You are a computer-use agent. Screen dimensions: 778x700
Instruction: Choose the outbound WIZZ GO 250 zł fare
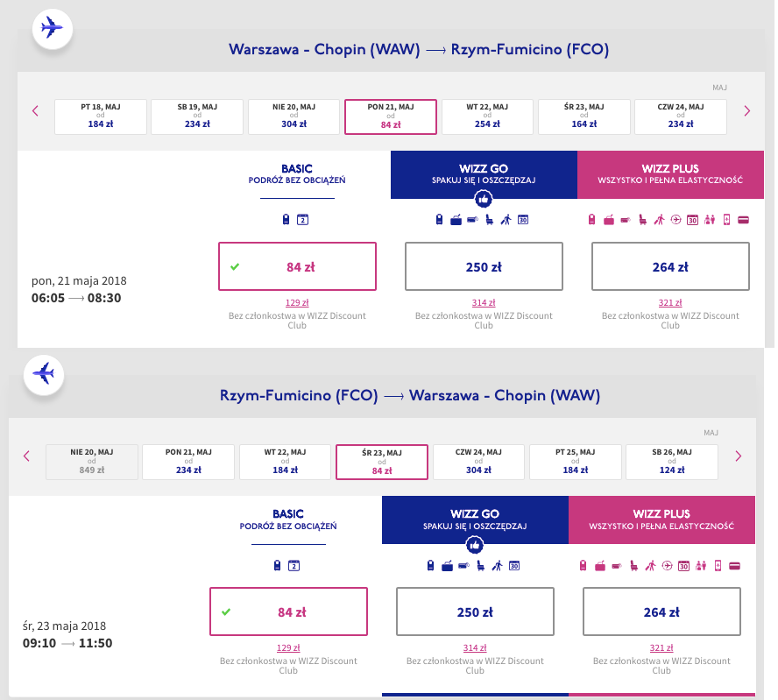484,266
